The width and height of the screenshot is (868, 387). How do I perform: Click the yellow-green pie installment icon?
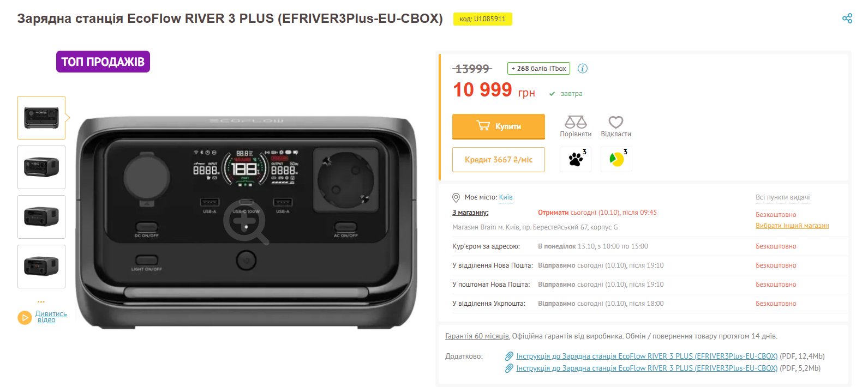click(616, 159)
